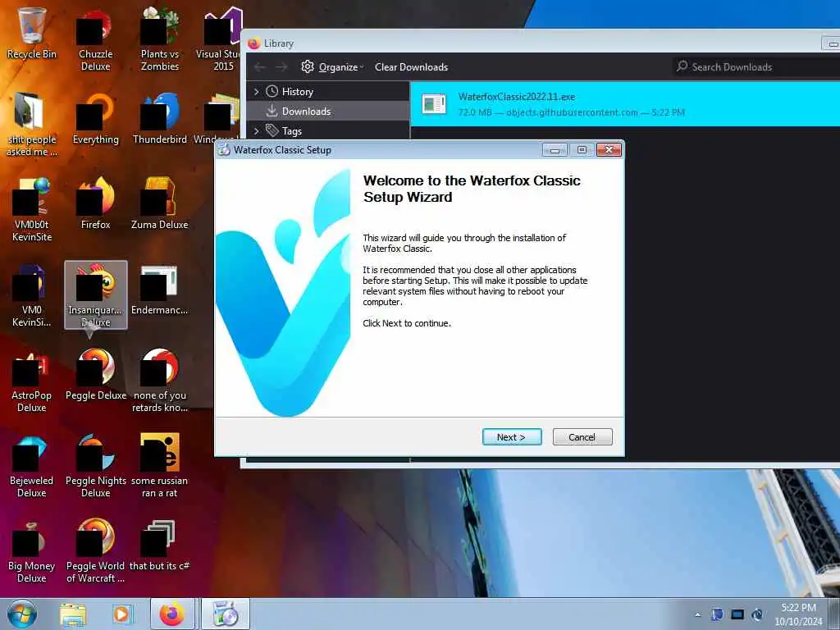The image size is (840, 630).
Task: Select the Firefox desktop shortcut
Action: [95, 203]
